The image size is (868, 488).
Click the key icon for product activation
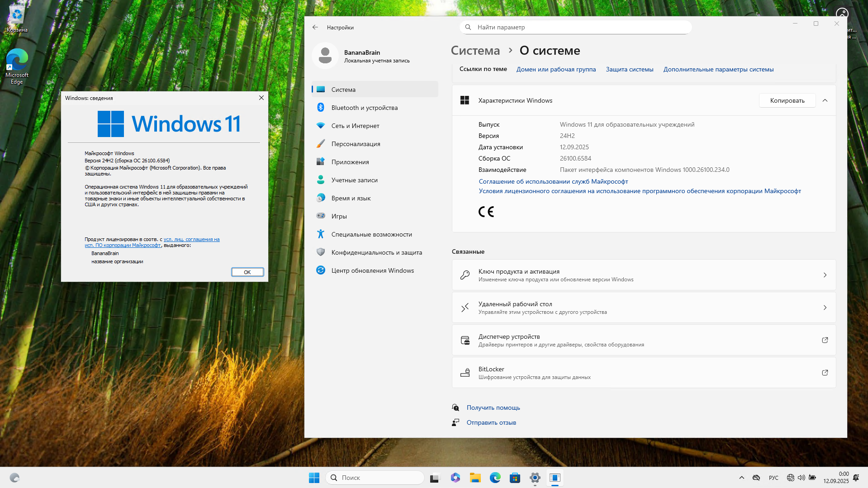pyautogui.click(x=465, y=275)
